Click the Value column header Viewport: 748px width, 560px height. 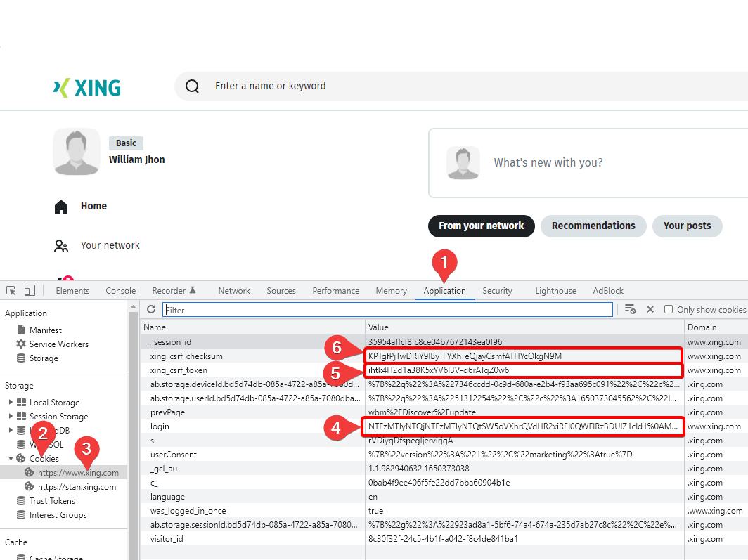[524, 327]
